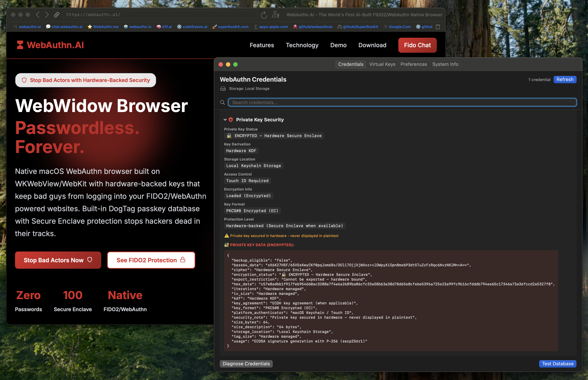Click the Search credentials field

click(402, 102)
